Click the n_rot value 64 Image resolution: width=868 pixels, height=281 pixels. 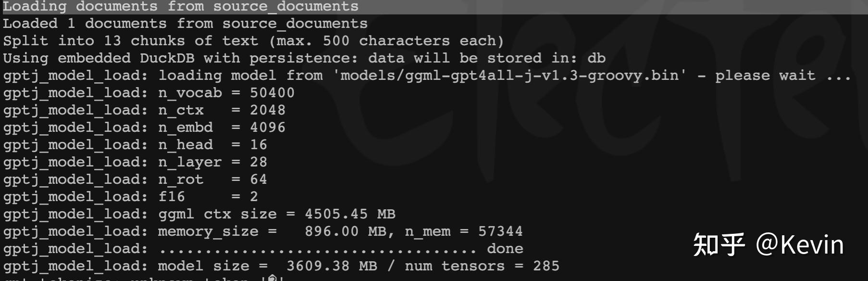point(258,179)
